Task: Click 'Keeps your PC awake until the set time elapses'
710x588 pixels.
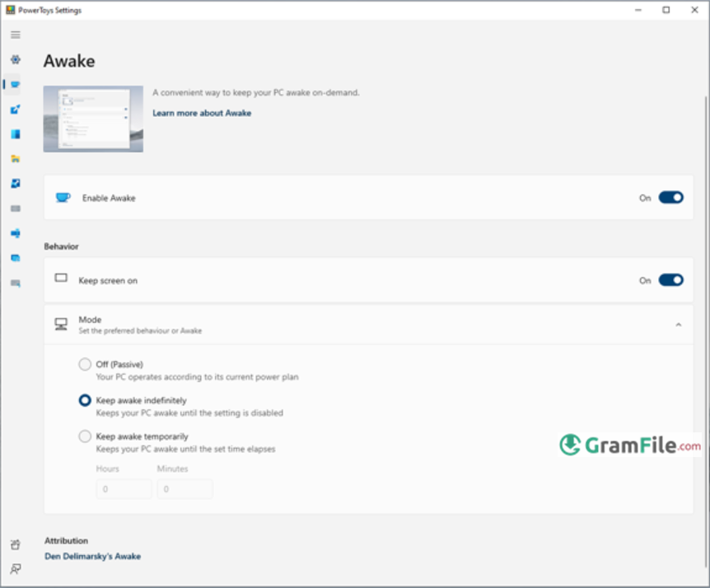Action: tap(185, 449)
